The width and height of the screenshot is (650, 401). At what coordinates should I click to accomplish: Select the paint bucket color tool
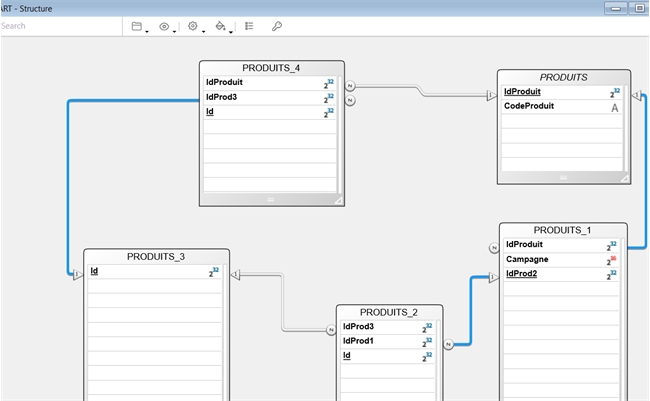coord(220,26)
